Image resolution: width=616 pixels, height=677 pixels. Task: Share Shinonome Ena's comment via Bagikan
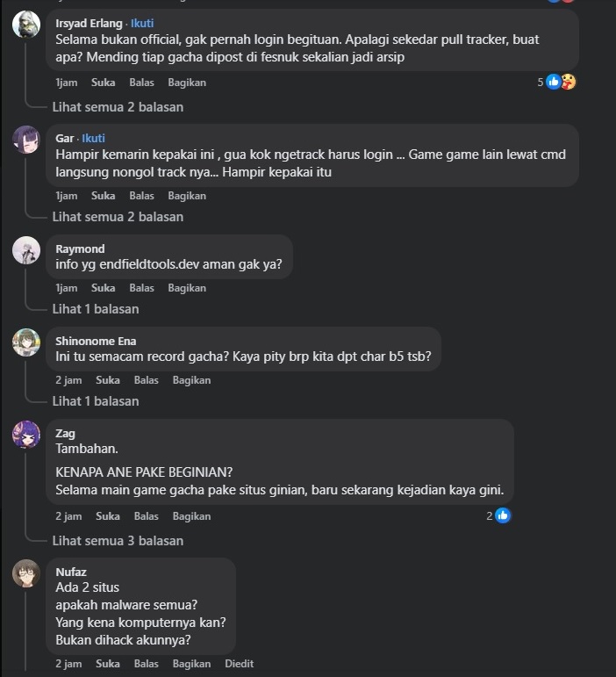(x=191, y=380)
